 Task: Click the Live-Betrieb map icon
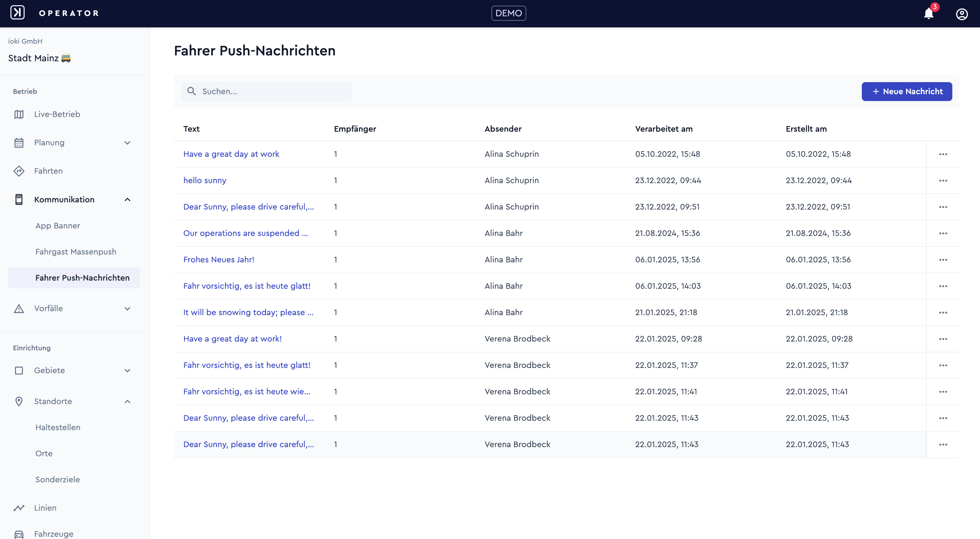pyautogui.click(x=19, y=114)
